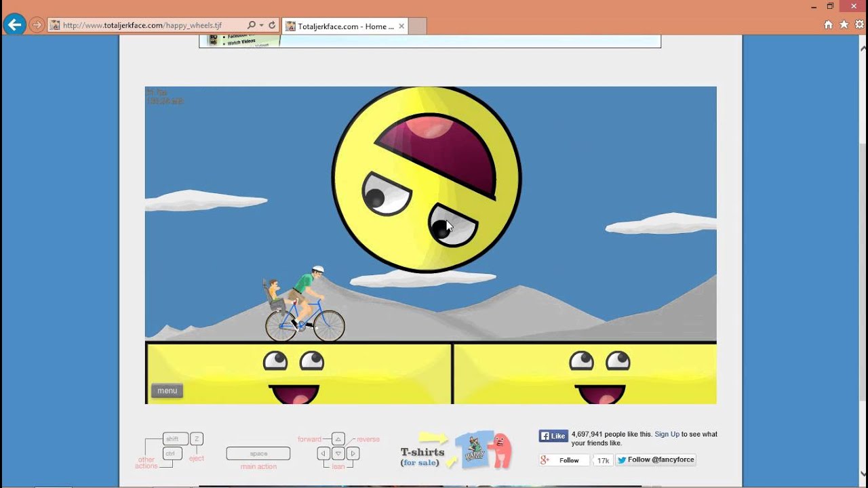Restore down the browser window
The image size is (868, 488).
click(x=830, y=6)
